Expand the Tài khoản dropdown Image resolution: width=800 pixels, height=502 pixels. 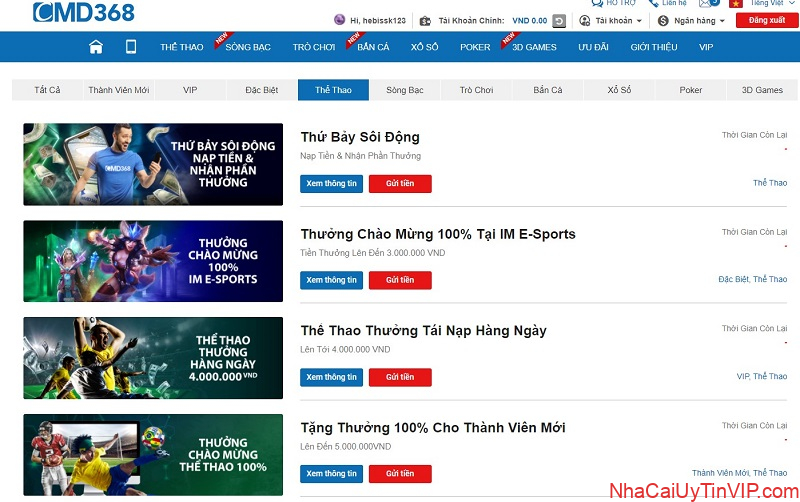tap(618, 20)
